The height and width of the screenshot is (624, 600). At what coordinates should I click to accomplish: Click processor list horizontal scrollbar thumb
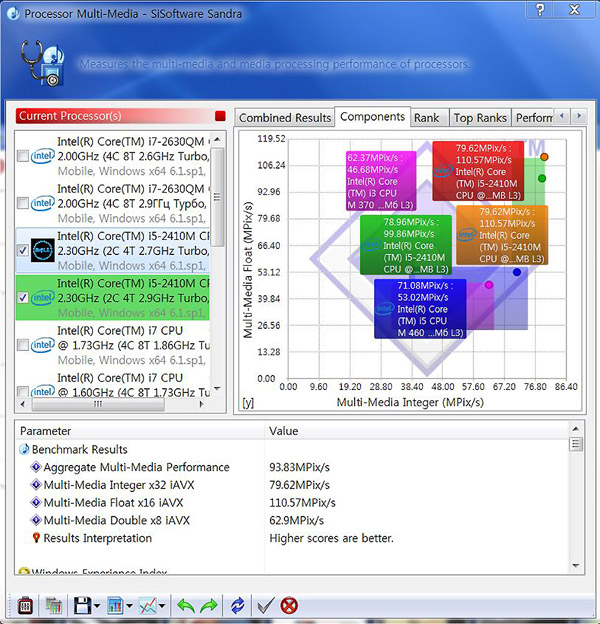[98, 404]
